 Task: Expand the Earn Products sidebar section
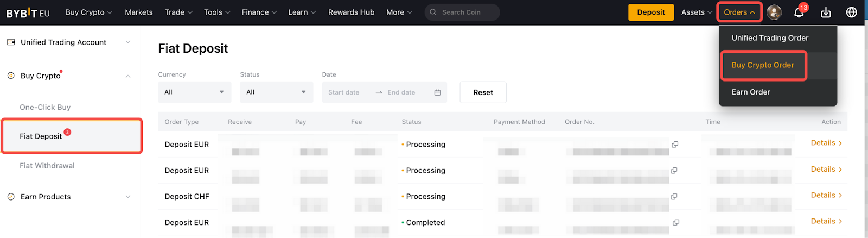128,197
